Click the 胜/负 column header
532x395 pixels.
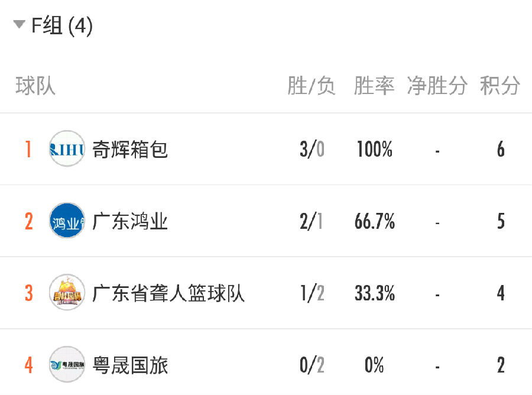tap(312, 86)
